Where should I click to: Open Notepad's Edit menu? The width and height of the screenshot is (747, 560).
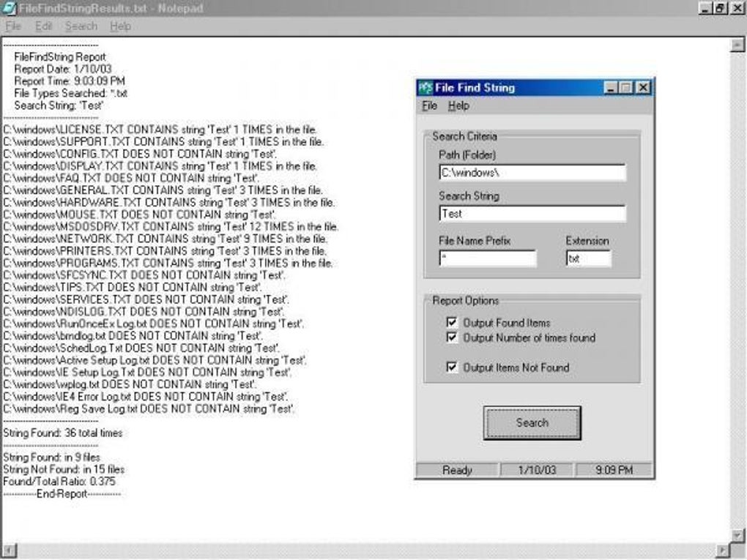(x=43, y=26)
